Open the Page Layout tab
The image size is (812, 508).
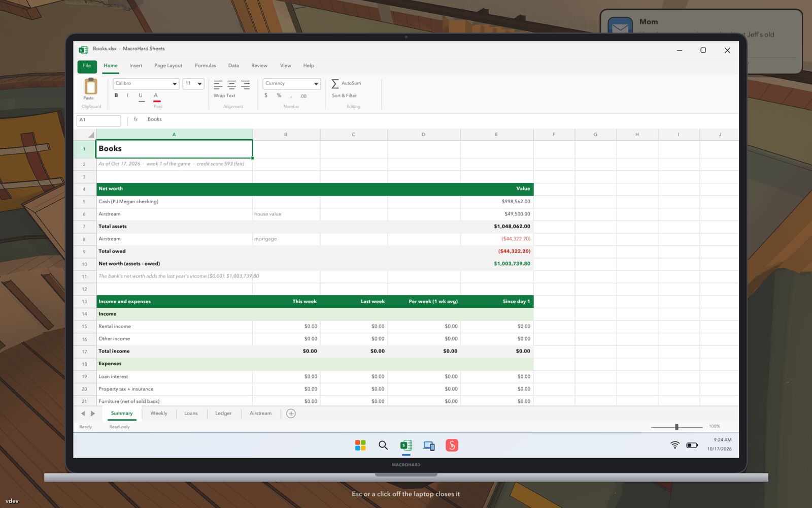[168, 66]
